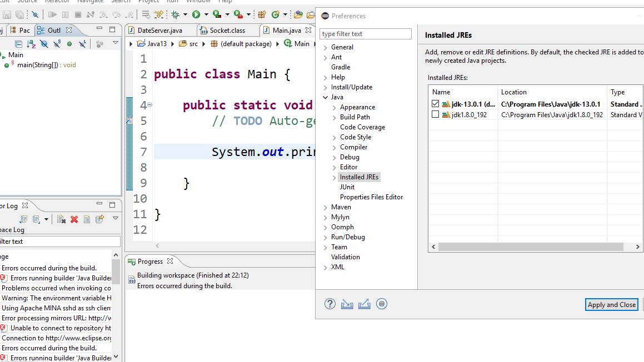The width and height of the screenshot is (644, 362).
Task: Click the New Java Package icon
Action: (x=262, y=15)
